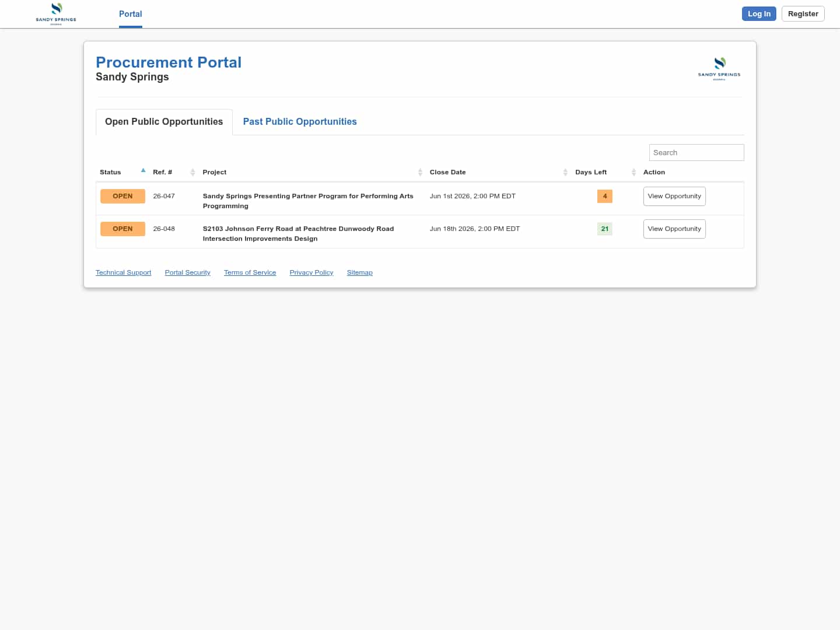Focus the Search input field
The height and width of the screenshot is (630, 840).
[x=696, y=153]
